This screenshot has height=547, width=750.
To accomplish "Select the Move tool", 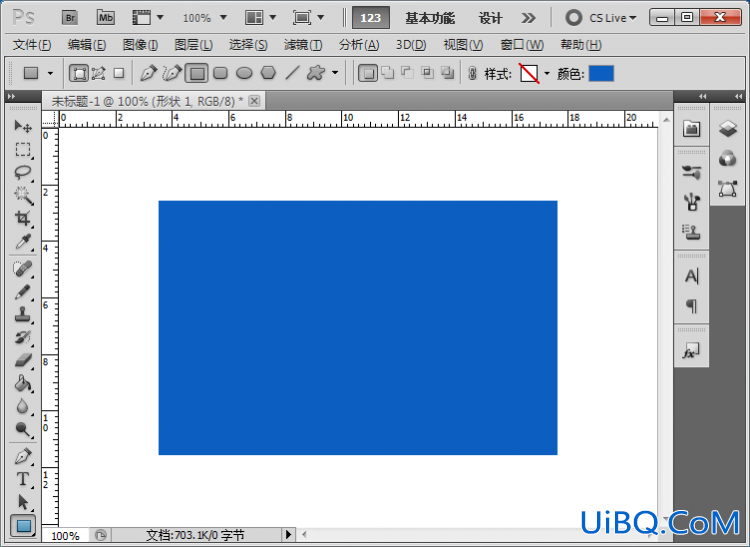I will pyautogui.click(x=22, y=126).
